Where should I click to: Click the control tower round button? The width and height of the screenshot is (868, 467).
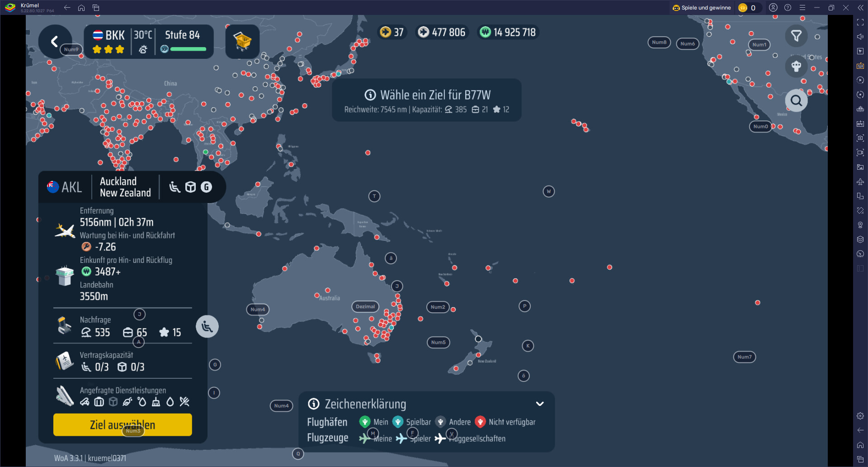[796, 67]
